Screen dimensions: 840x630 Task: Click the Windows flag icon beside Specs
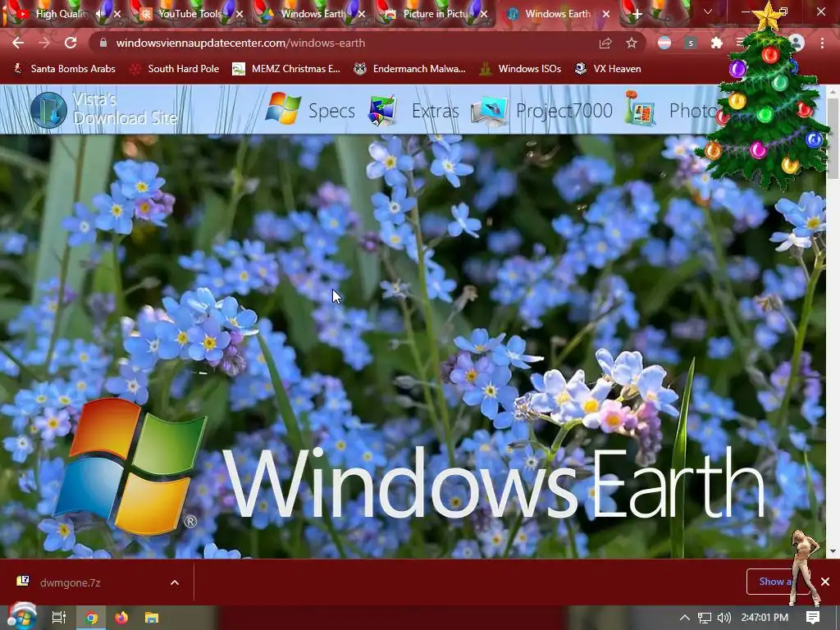[283, 109]
